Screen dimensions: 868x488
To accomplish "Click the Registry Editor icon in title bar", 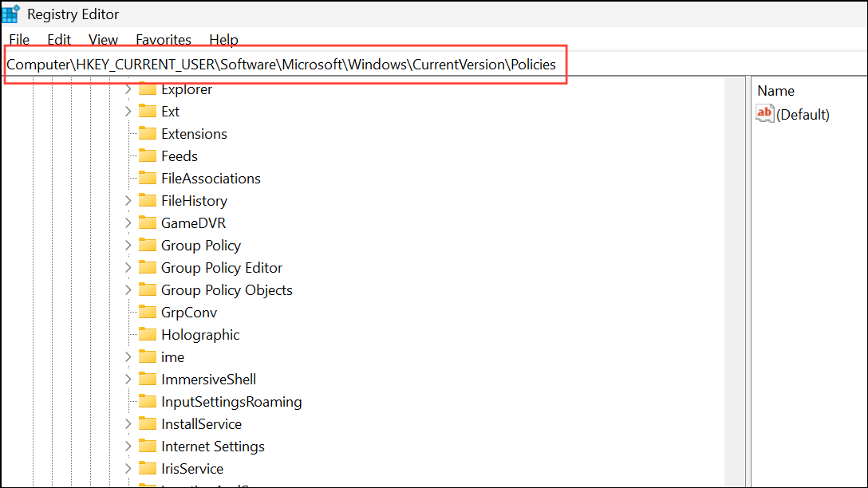I will point(11,14).
